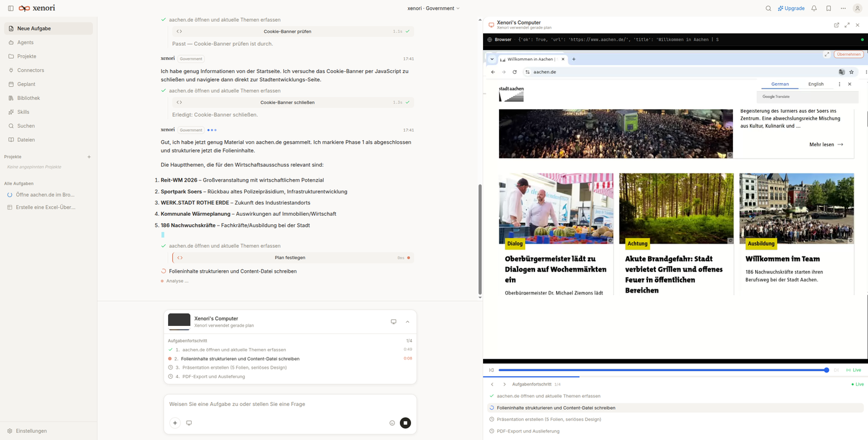Click the bookmark icon in the top bar
Image resolution: width=868 pixels, height=440 pixels.
click(x=828, y=8)
